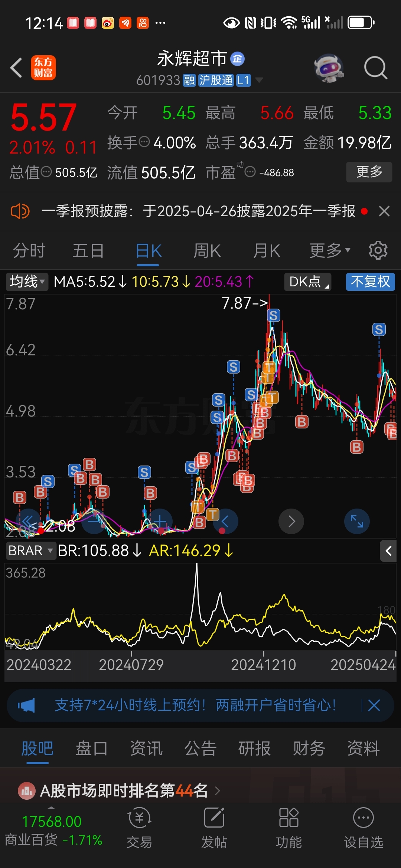This screenshot has width=401, height=868.
Task: Collapse the indicator side panel arrow
Action: 388,551
